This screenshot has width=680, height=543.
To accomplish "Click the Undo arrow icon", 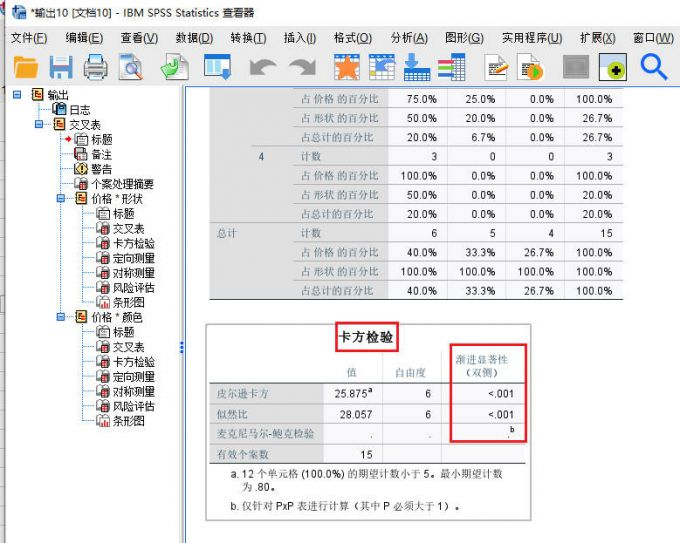I will click(263, 68).
